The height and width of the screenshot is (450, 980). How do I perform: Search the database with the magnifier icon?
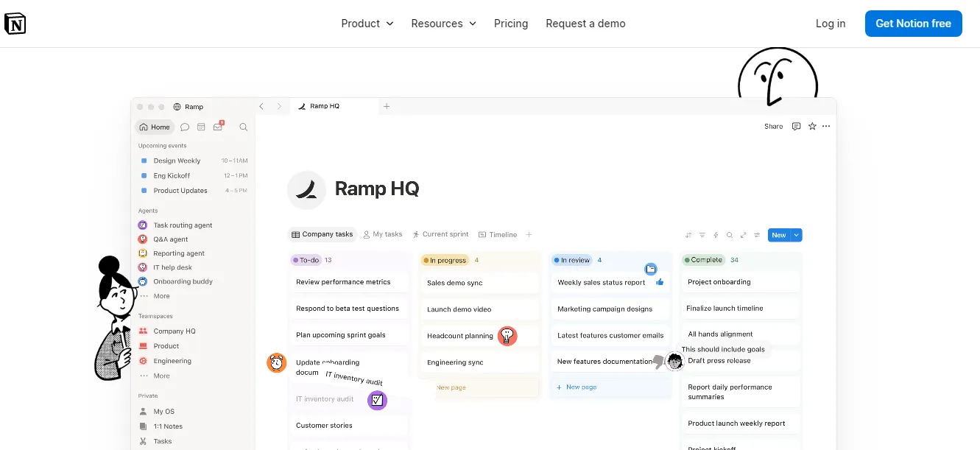click(x=730, y=235)
